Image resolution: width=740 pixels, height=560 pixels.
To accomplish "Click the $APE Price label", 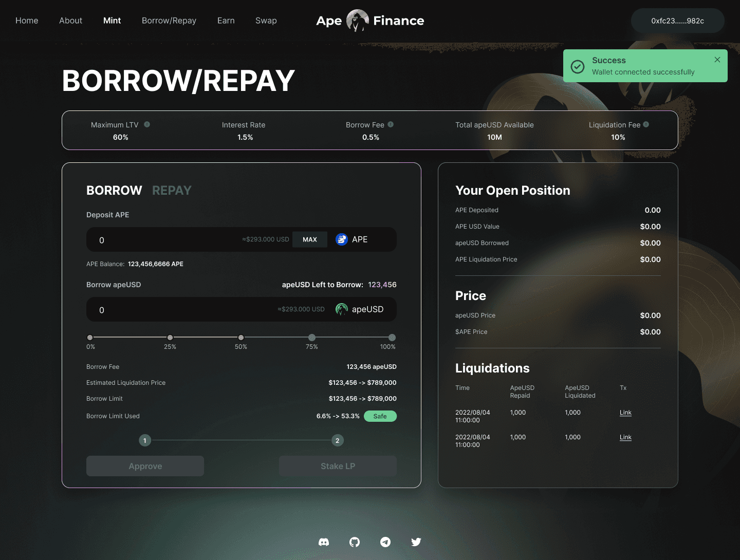I will click(471, 332).
